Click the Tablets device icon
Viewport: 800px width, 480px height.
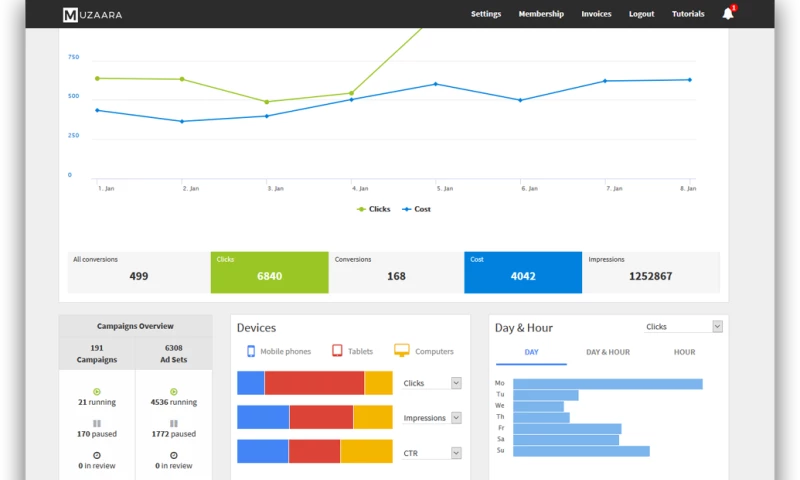(x=338, y=351)
